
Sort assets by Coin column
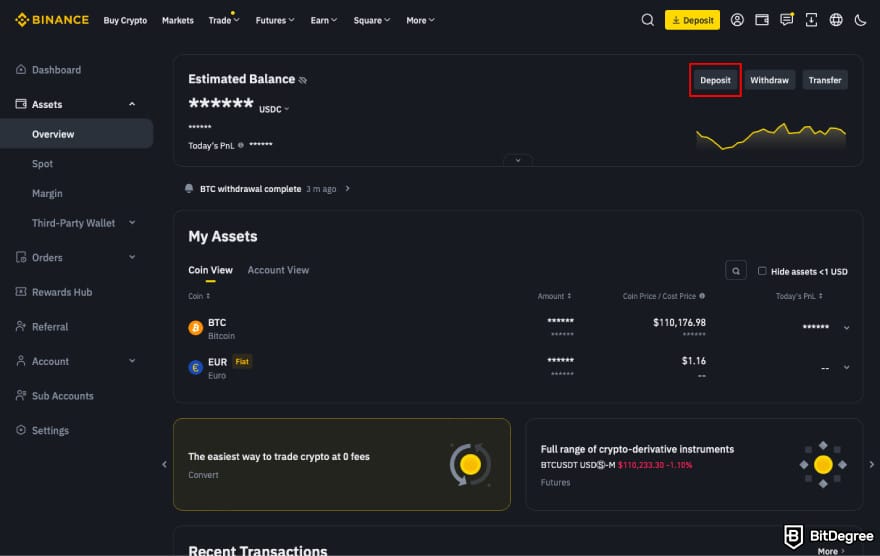point(199,296)
